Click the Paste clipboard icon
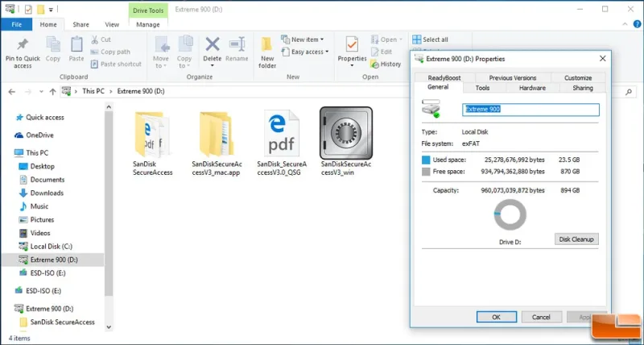 tap(76, 44)
